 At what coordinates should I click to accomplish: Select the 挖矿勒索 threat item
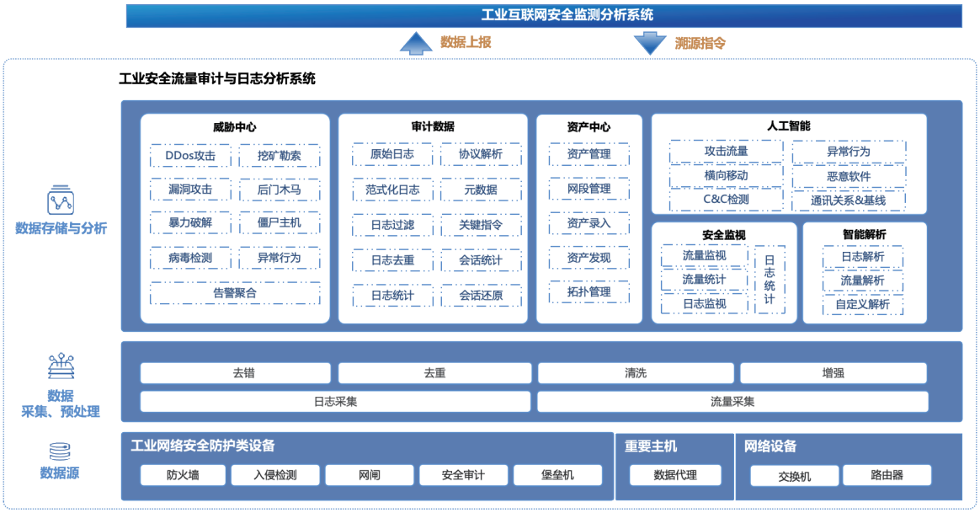pyautogui.click(x=279, y=156)
